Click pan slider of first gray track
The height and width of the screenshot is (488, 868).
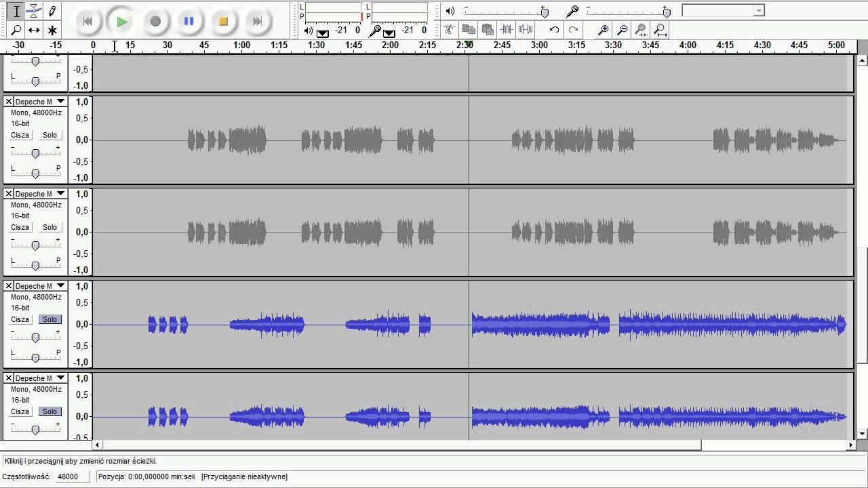pos(35,173)
